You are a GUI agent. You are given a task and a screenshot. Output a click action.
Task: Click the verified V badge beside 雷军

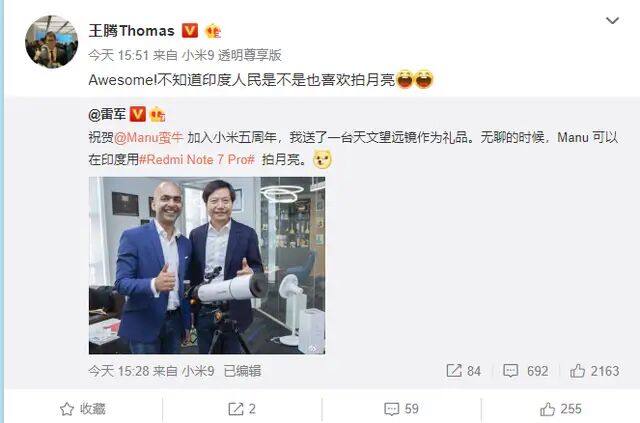click(138, 114)
